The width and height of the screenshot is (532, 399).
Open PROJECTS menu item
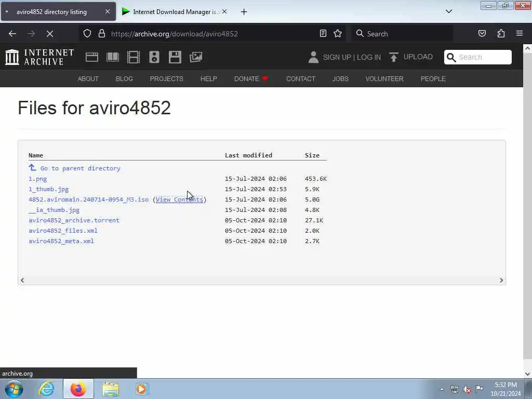point(167,79)
